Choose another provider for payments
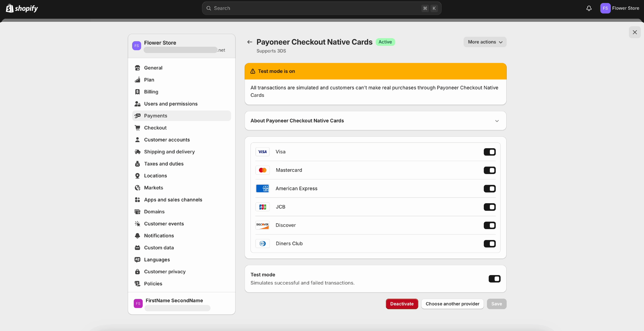This screenshot has height=331, width=644. click(x=453, y=304)
